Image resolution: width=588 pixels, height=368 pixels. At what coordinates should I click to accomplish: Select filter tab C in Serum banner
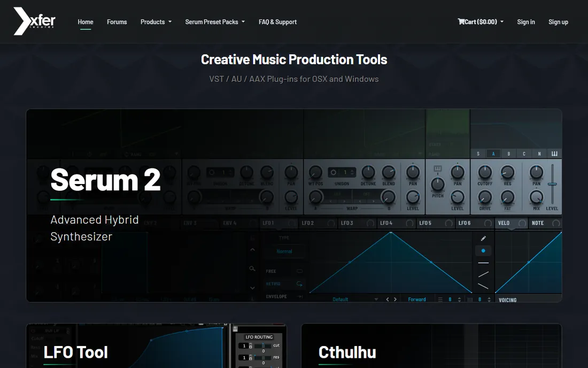[524, 154]
